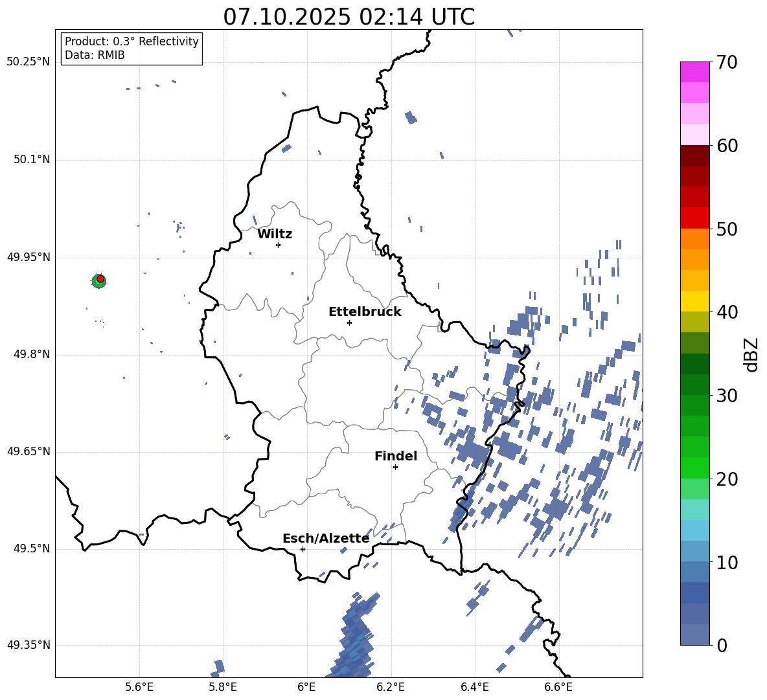Click the magenta top colorbar segment
This screenshot has height=700, width=767.
694,73
